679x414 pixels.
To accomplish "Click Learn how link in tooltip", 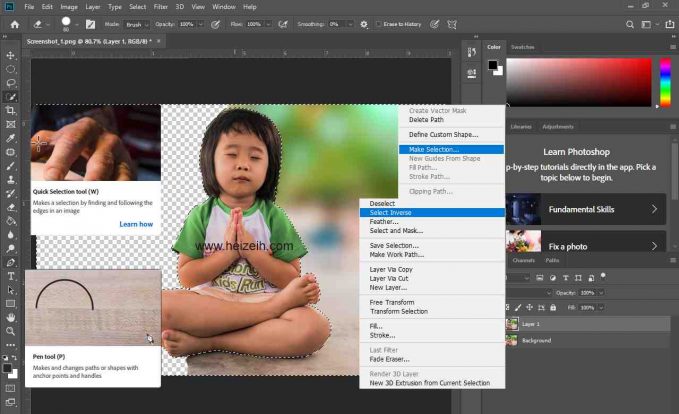I will (136, 224).
